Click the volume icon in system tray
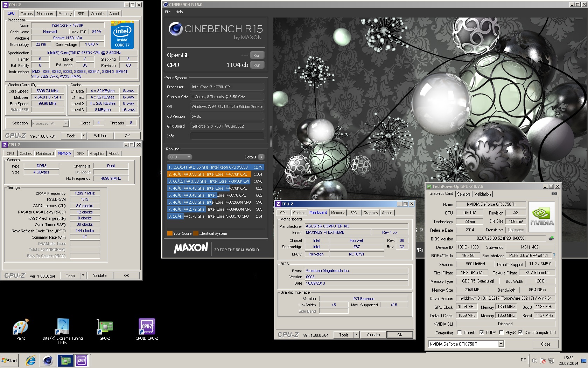The width and height of the screenshot is (588, 368). click(x=534, y=360)
